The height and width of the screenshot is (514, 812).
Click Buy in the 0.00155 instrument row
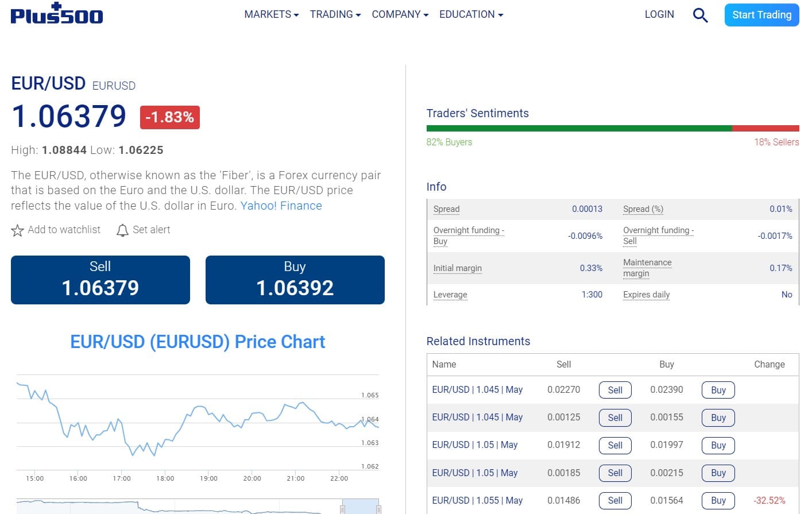[x=718, y=418]
